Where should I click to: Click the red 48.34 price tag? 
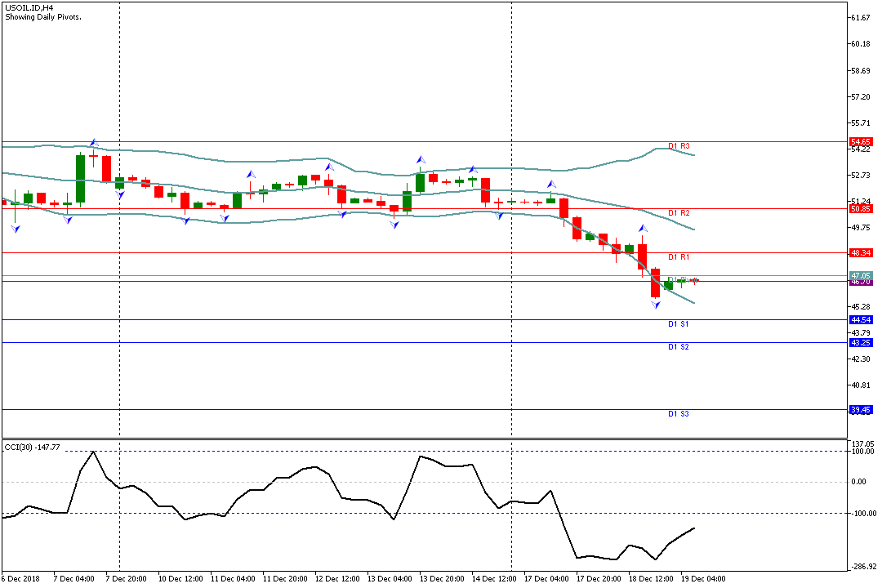(x=861, y=252)
